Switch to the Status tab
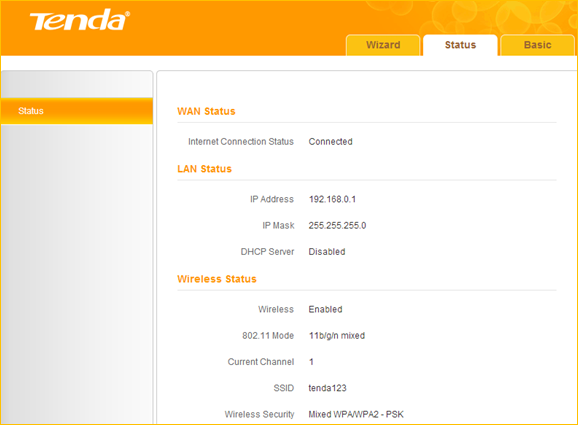The height and width of the screenshot is (425, 578). (x=460, y=45)
